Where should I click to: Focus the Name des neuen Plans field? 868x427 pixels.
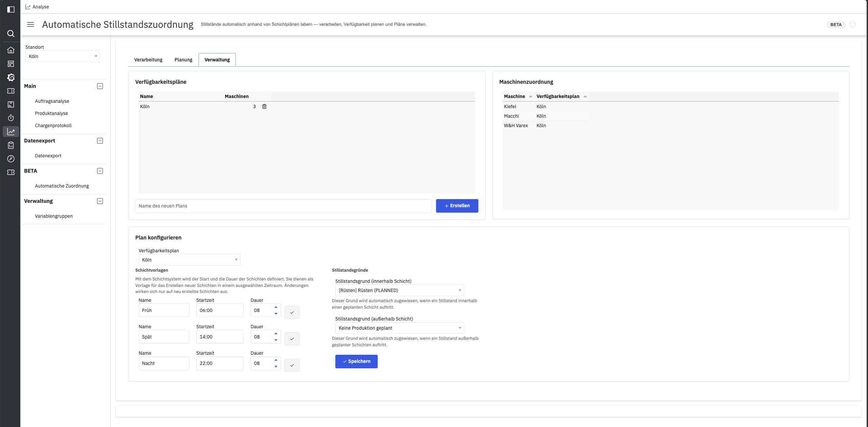tap(283, 206)
